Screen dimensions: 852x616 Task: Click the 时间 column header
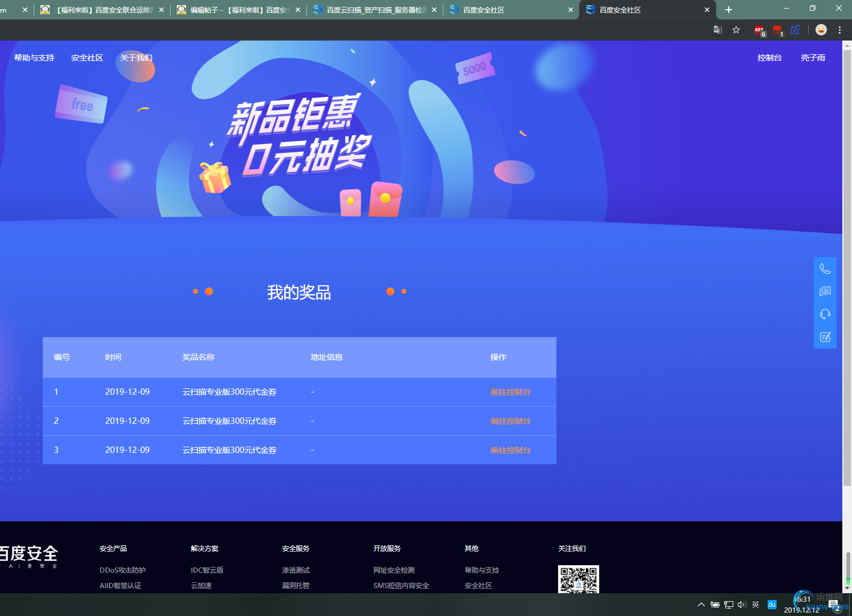(x=114, y=357)
